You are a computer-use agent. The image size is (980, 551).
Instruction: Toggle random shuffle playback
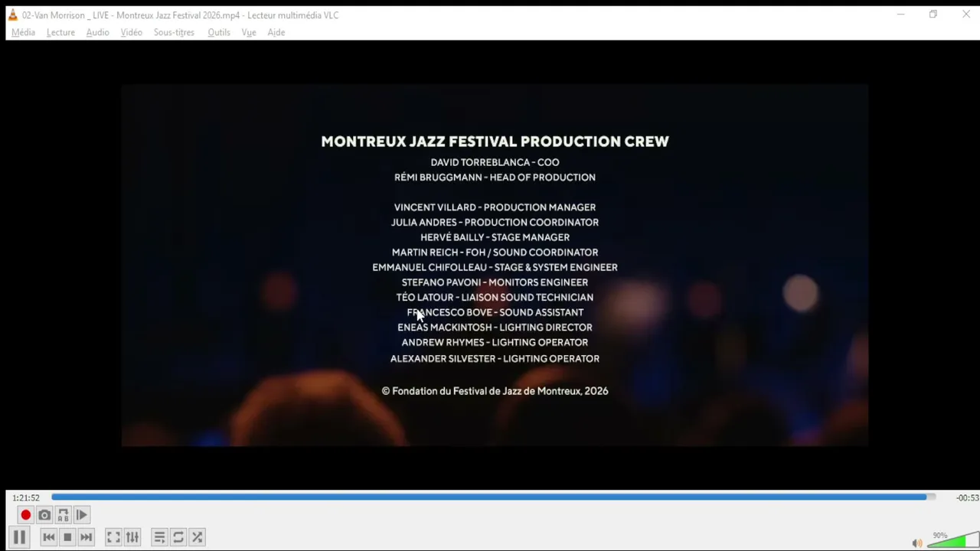197,537
